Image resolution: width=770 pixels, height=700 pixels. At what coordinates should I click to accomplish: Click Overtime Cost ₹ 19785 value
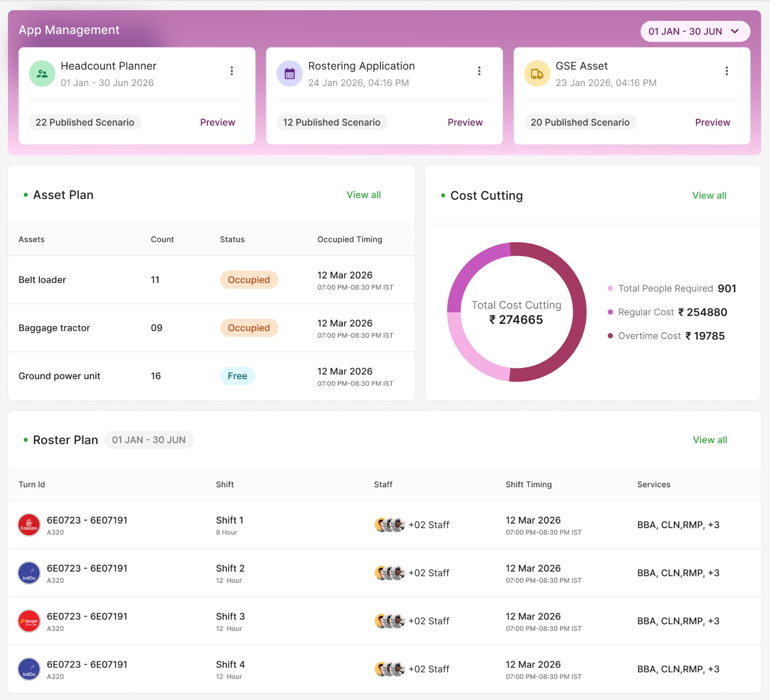[x=705, y=336]
